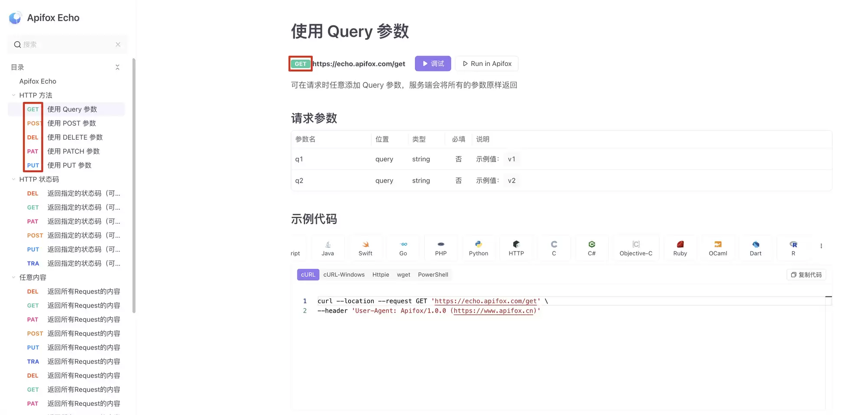Switch to the cURL tab
Screen dimensions: 868x415
[308, 274]
